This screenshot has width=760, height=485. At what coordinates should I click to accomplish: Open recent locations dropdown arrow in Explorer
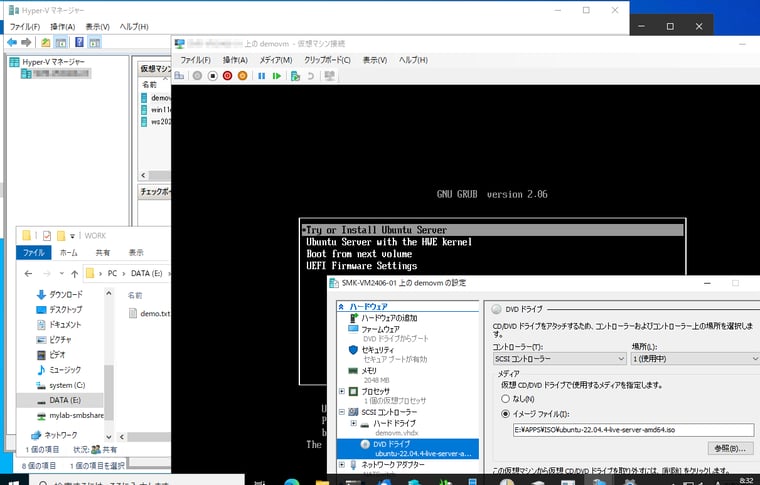point(62,274)
